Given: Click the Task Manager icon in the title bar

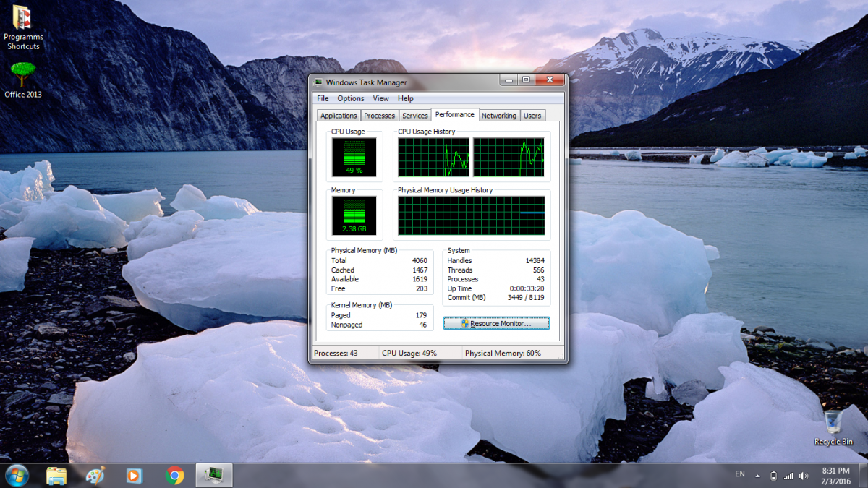Looking at the screenshot, I should pos(318,82).
